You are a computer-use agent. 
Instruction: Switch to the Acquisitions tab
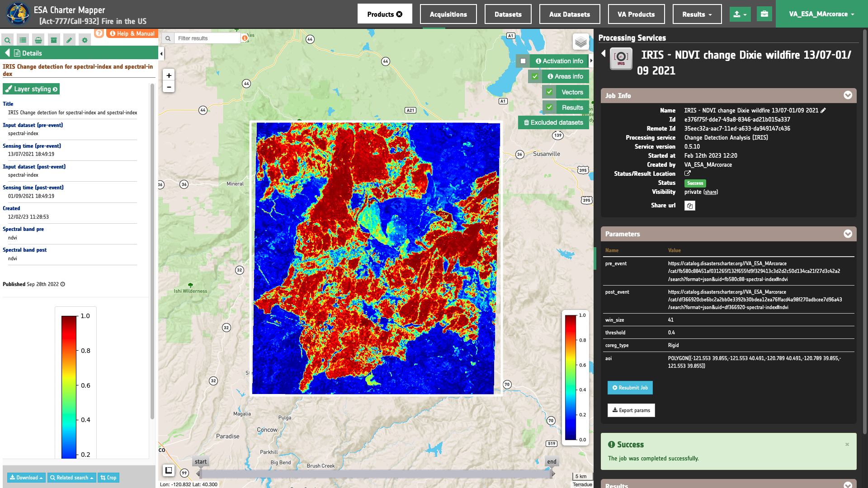[448, 14]
